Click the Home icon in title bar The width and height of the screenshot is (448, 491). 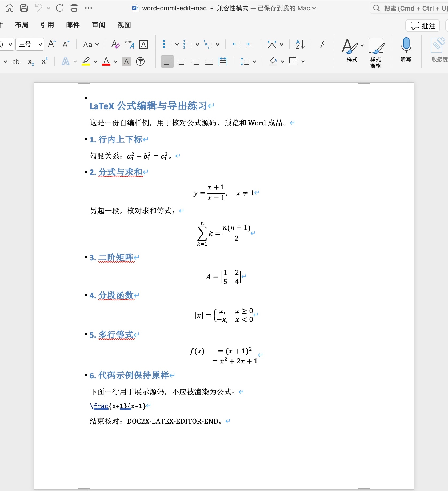(10, 8)
